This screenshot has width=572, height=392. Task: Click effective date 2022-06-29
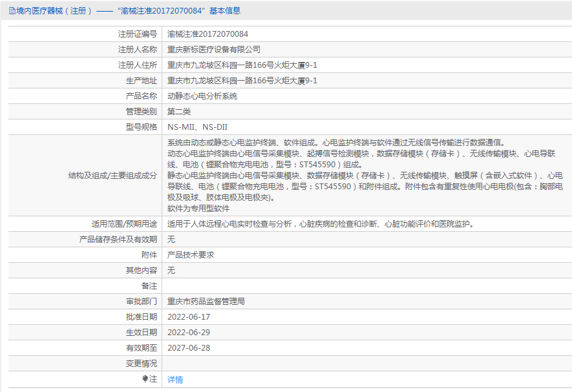pyautogui.click(x=189, y=332)
